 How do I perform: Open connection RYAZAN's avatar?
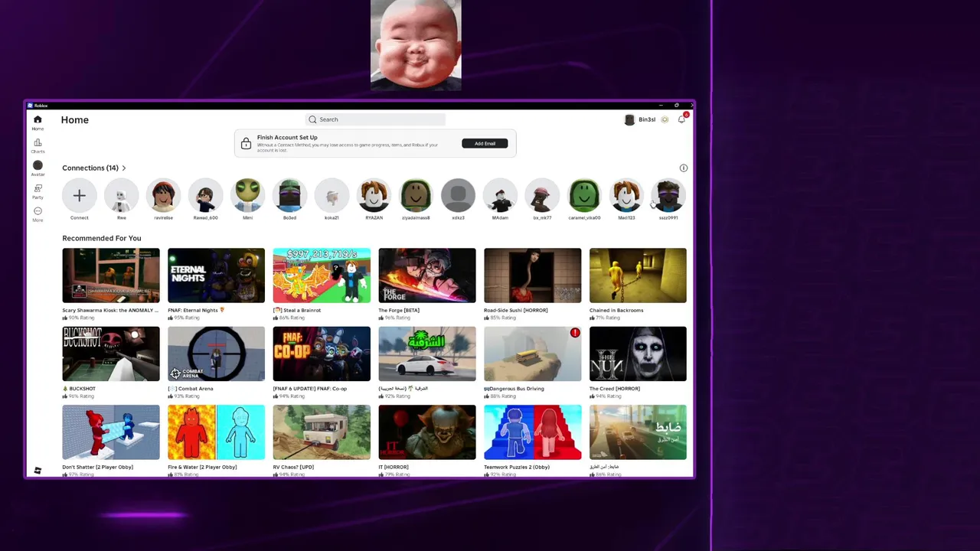coord(374,196)
